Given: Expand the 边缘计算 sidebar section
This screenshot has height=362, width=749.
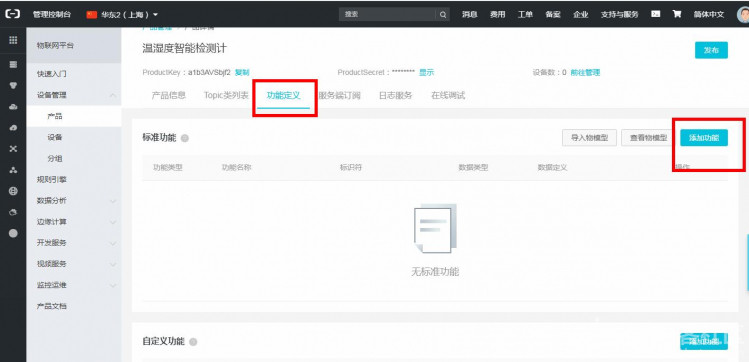Looking at the screenshot, I should click(x=113, y=222).
